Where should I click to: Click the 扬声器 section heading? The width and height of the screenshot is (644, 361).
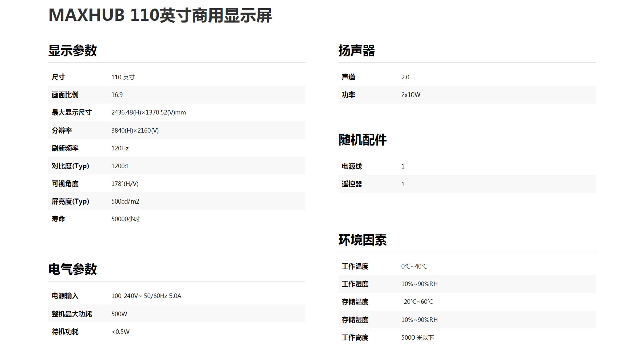pos(357,50)
